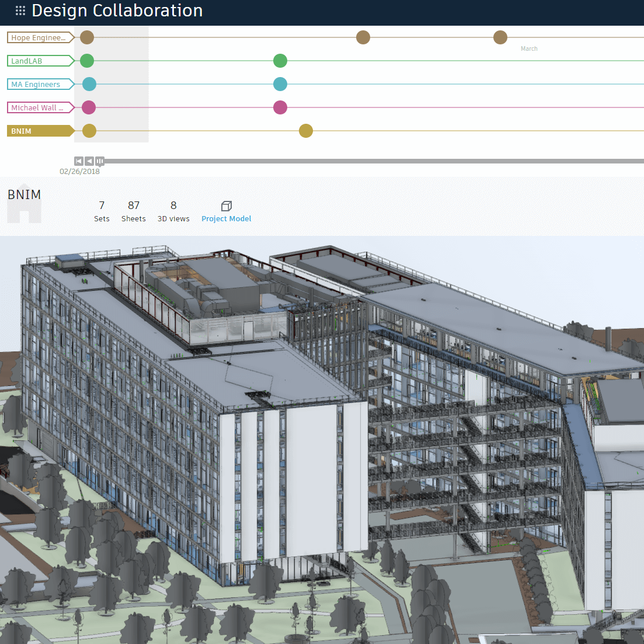Screen dimensions: 644x644
Task: Click the timeline slider handle above the date
Action: pyautogui.click(x=99, y=161)
